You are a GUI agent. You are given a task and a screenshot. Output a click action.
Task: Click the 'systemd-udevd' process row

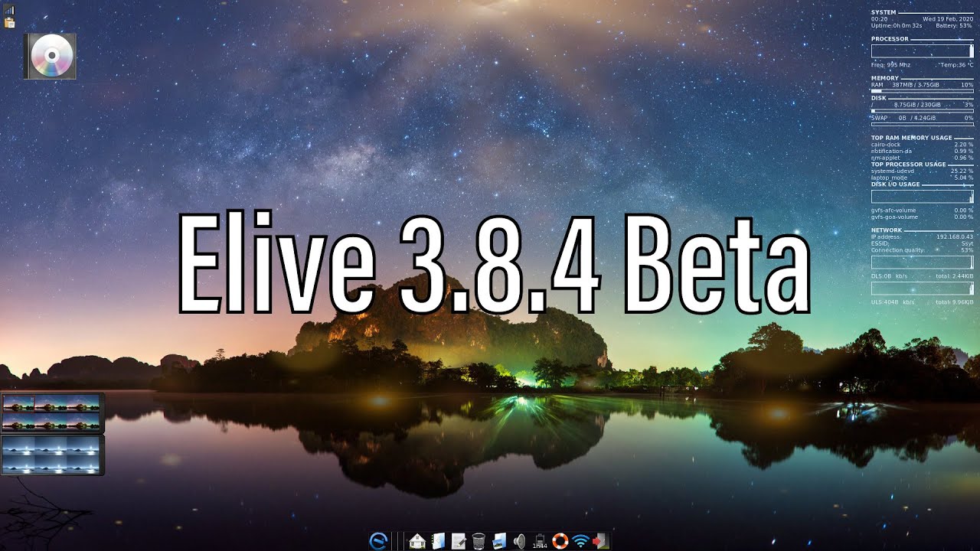[x=923, y=171]
